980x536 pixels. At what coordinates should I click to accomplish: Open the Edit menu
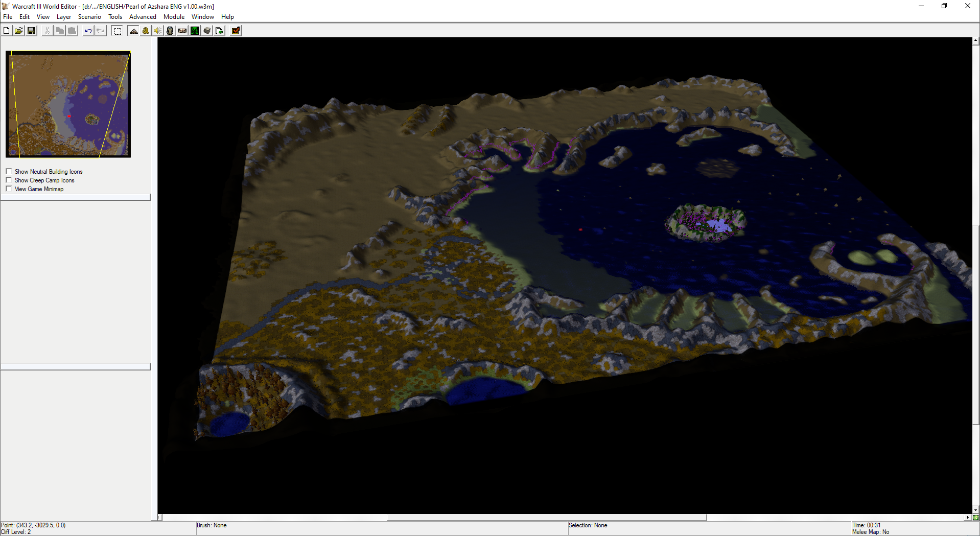25,17
